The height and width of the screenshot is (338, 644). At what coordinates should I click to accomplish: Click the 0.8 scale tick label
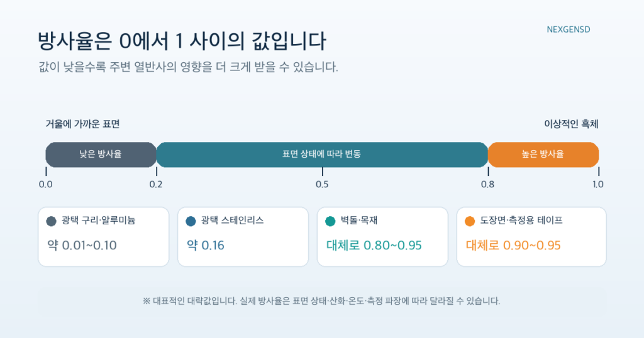488,185
